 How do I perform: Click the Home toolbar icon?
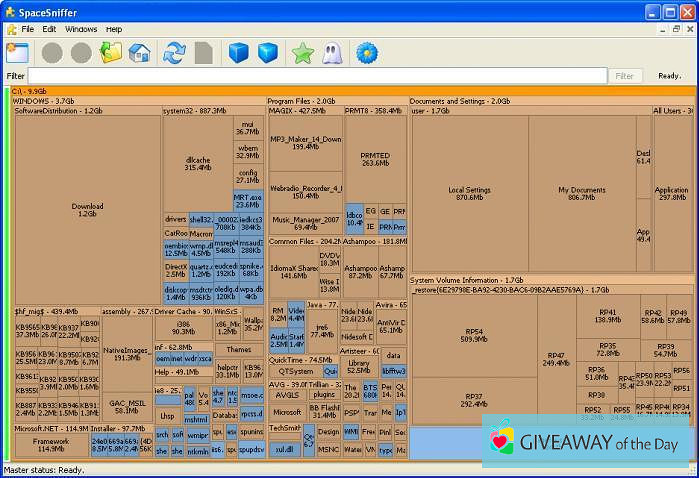140,52
